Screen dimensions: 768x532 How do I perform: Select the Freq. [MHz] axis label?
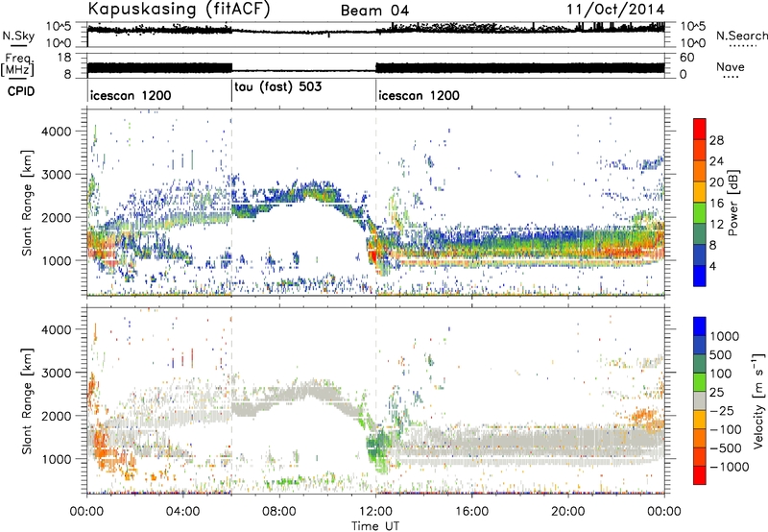17,65
